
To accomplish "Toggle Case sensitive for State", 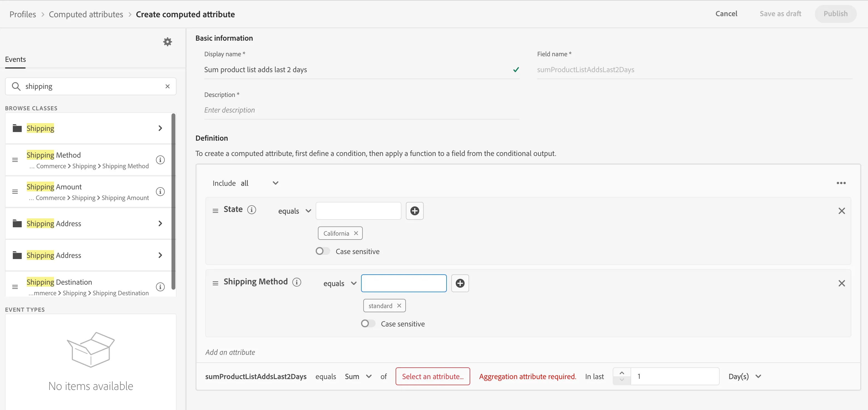I will pos(322,251).
